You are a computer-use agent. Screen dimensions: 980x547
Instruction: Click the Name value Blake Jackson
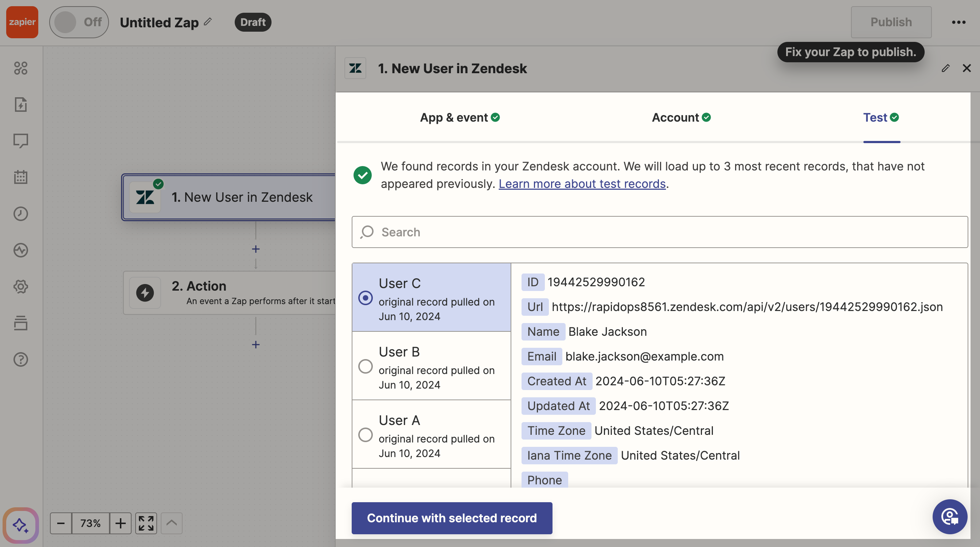click(x=608, y=331)
